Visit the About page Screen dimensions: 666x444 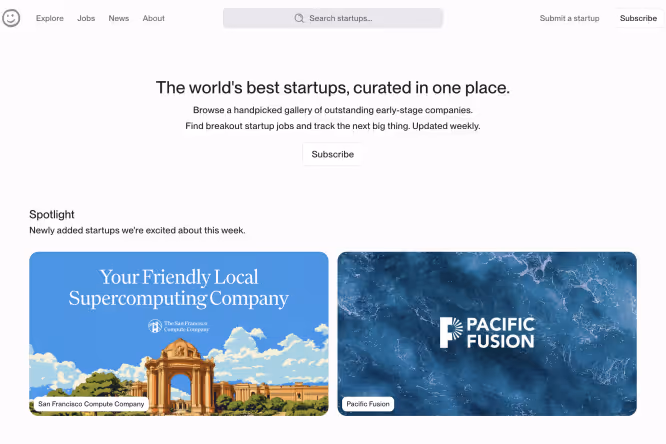pyautogui.click(x=153, y=18)
